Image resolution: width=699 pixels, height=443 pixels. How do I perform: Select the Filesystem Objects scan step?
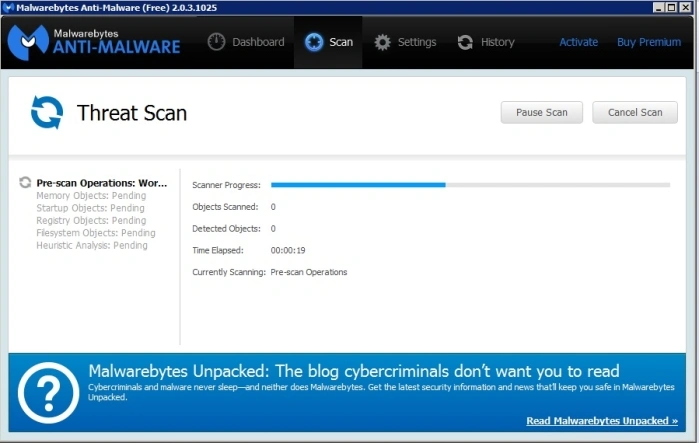point(96,233)
